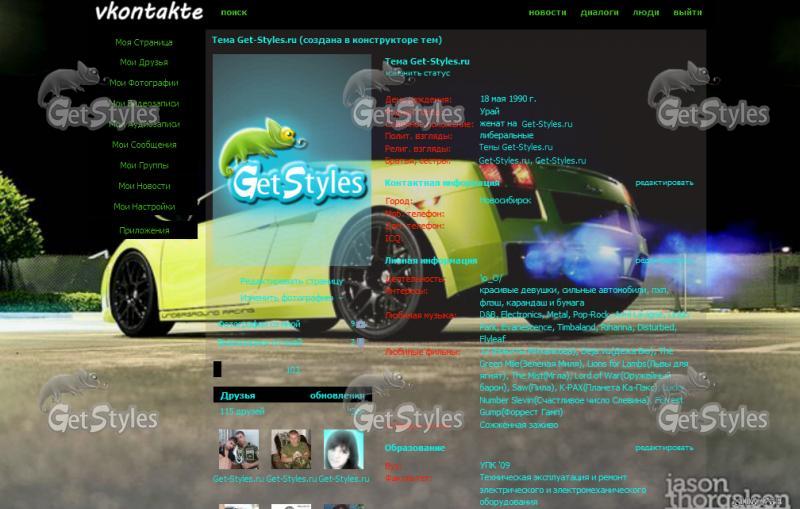Click the profile name Тема Get-Styles.ru above the status

[427, 61]
